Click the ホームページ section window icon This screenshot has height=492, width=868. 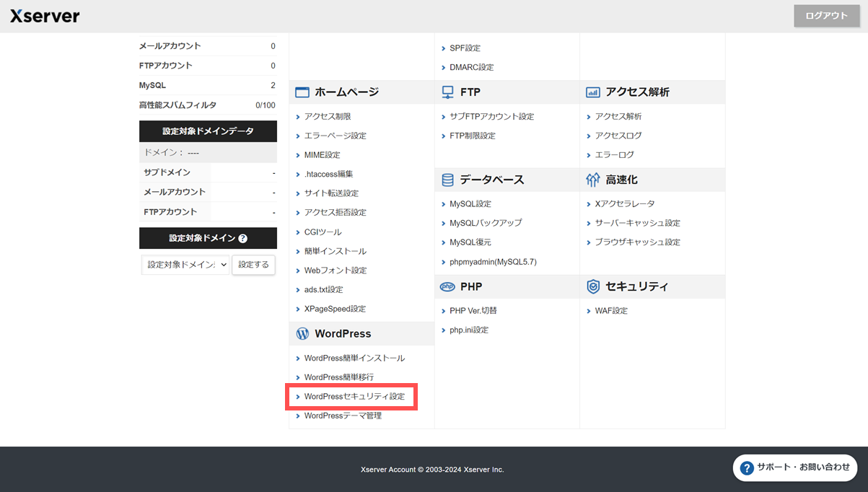point(302,92)
